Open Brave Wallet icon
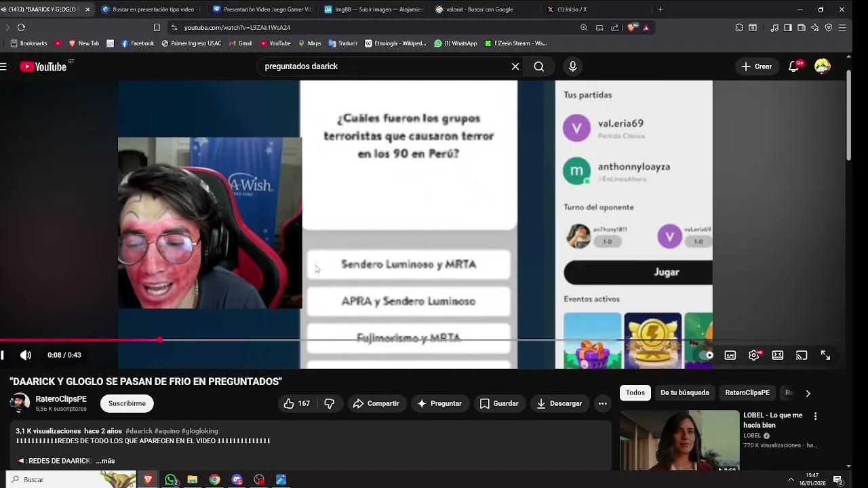 pyautogui.click(x=802, y=28)
